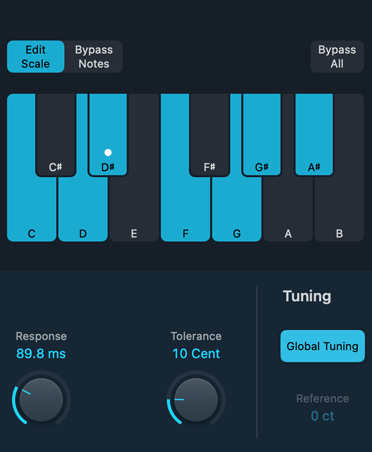Toggle the C# black key
The height and width of the screenshot is (452, 372).
[56, 135]
